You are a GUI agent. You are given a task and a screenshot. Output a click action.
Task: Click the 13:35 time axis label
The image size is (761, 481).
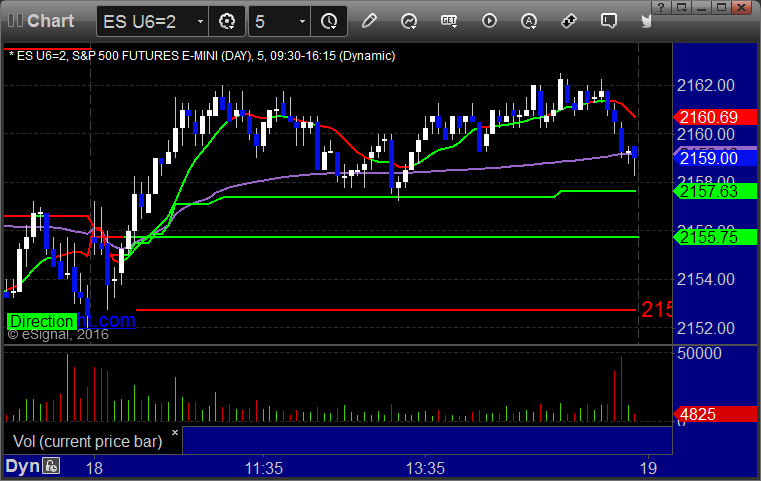pyautogui.click(x=425, y=468)
